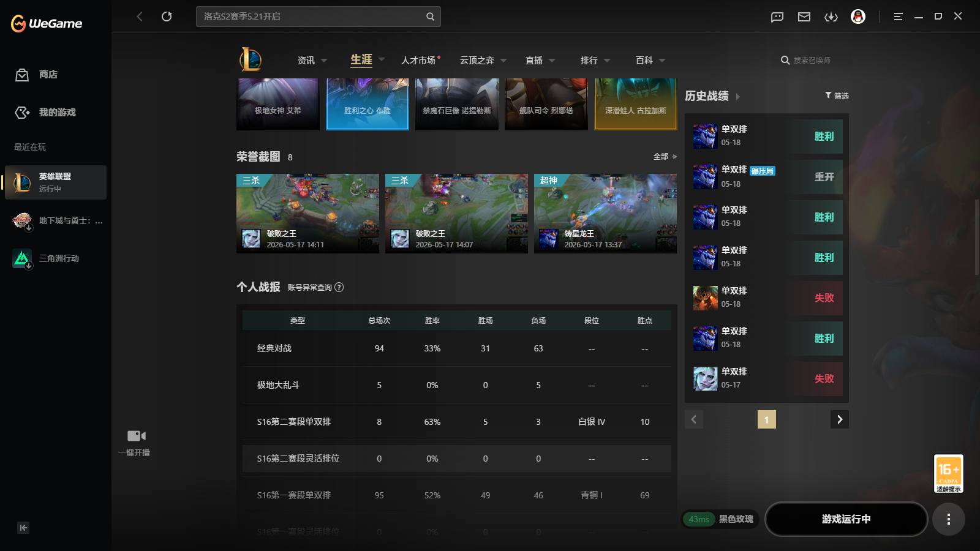
Task: Select champion card 舰队司令 烈娜塔
Action: (x=546, y=104)
